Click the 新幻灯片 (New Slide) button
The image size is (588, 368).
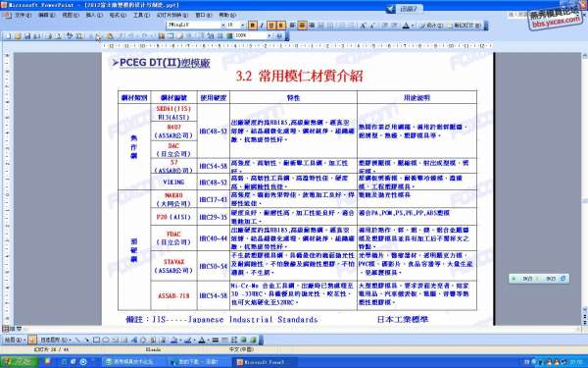(466, 26)
